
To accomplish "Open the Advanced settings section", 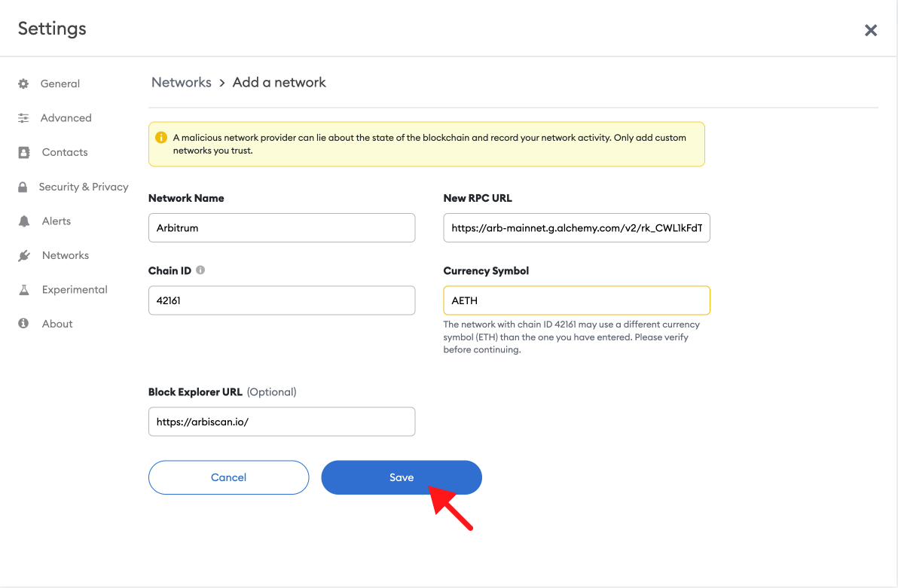I will [66, 118].
